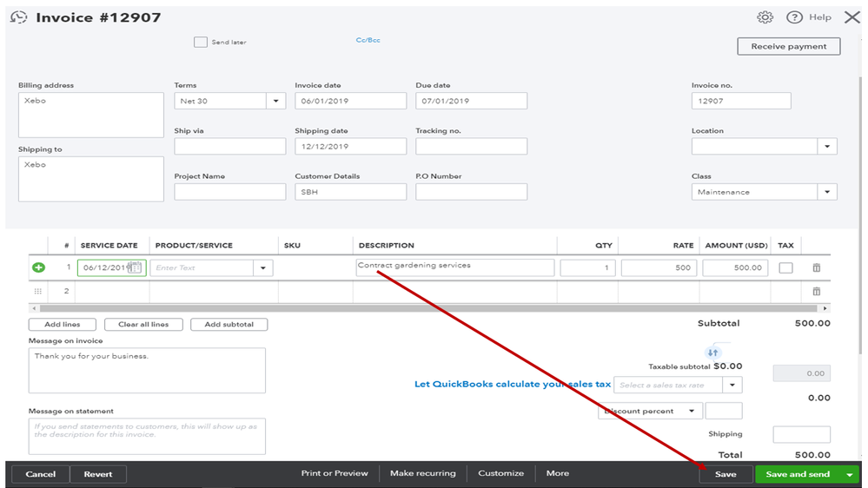Image resolution: width=868 pixels, height=488 pixels.
Task: Click the Add subtotal button
Action: 229,324
